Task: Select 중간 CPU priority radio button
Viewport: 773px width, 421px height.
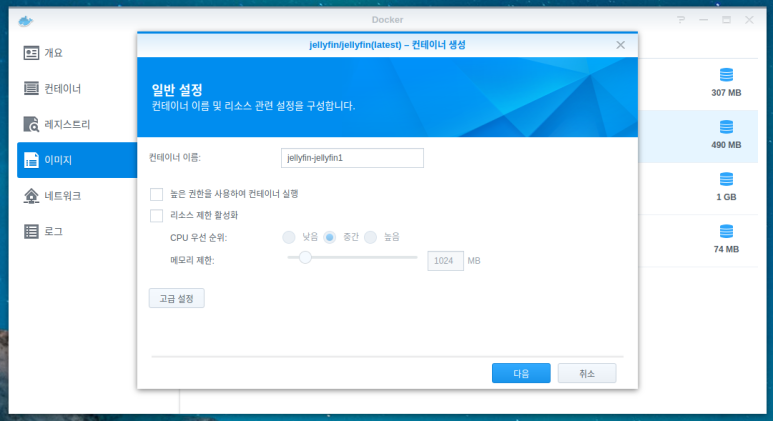Action: pos(330,238)
